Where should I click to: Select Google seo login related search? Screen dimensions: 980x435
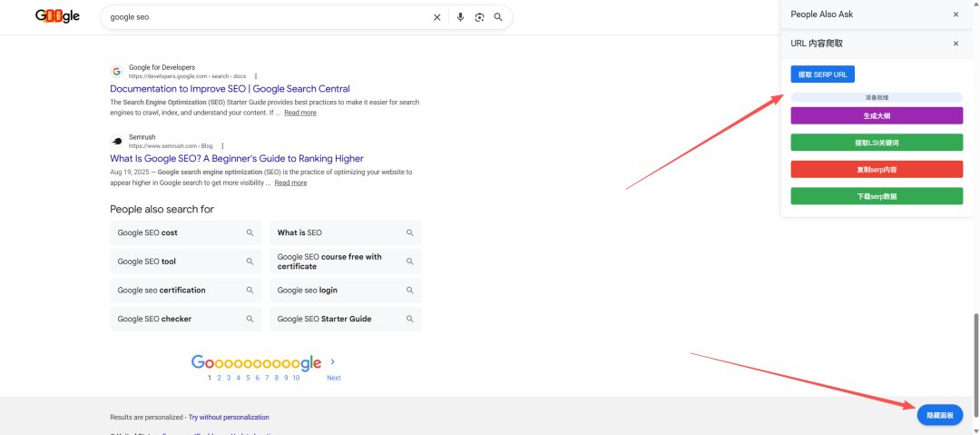[x=347, y=291]
